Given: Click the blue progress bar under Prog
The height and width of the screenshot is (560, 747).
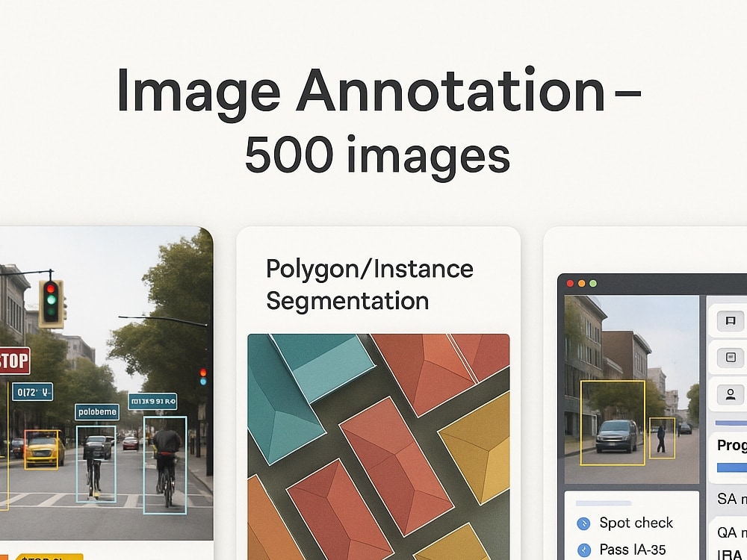Looking at the screenshot, I should 732,467.
